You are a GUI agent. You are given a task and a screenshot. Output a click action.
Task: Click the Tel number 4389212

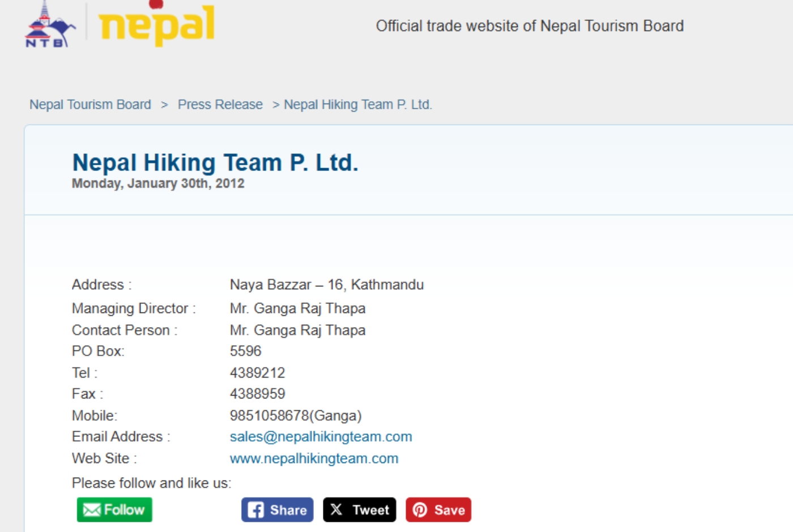[257, 373]
